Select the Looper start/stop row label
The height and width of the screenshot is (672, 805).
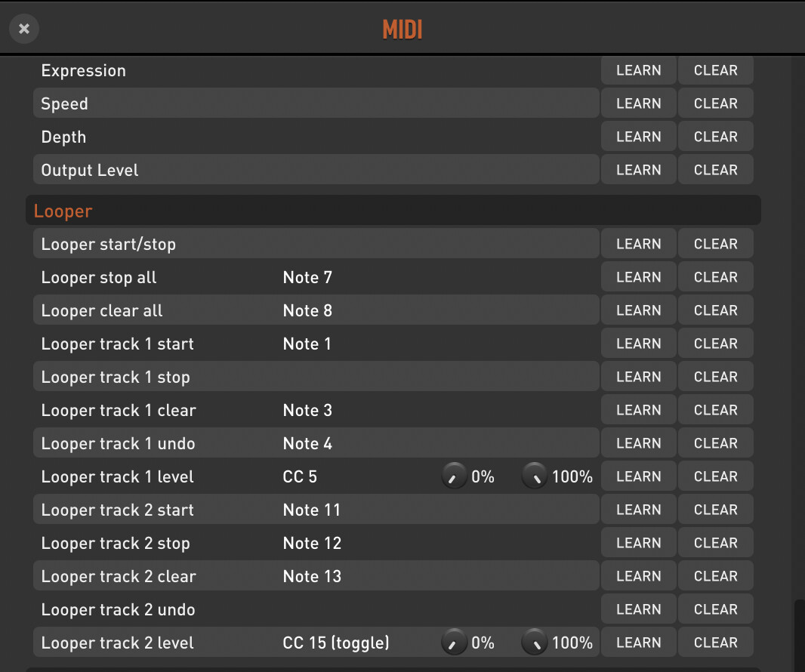108,245
